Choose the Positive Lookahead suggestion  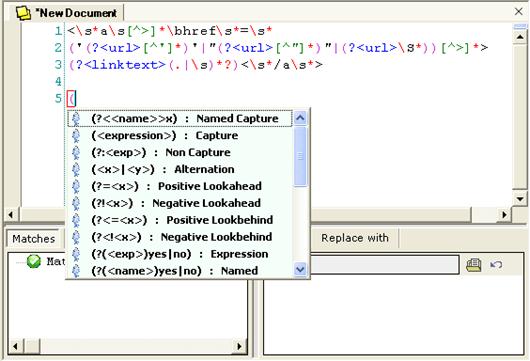click(x=180, y=186)
